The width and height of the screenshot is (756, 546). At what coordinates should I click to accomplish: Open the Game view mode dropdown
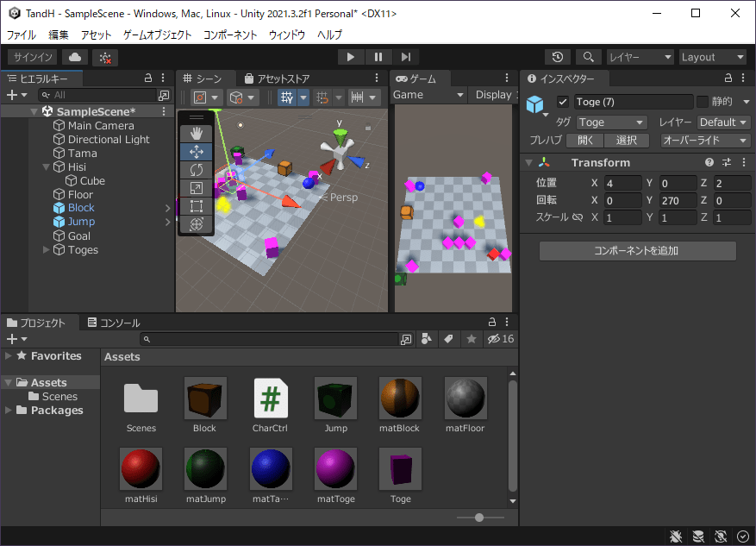click(x=428, y=95)
